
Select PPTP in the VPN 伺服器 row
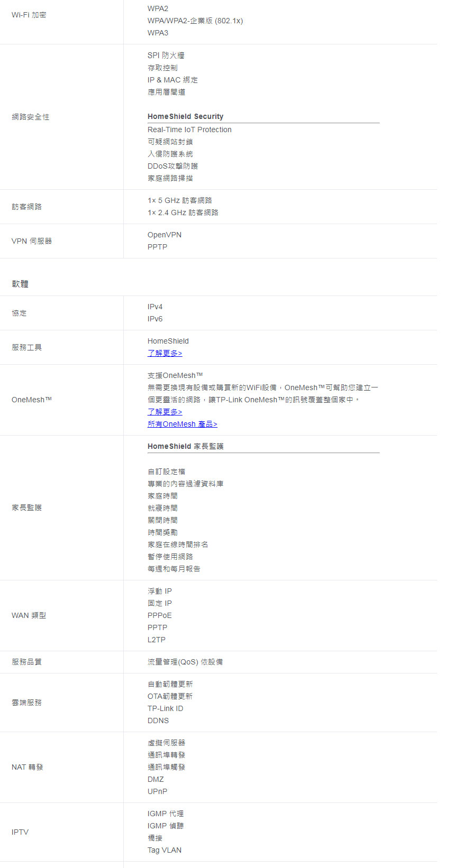[x=157, y=247]
